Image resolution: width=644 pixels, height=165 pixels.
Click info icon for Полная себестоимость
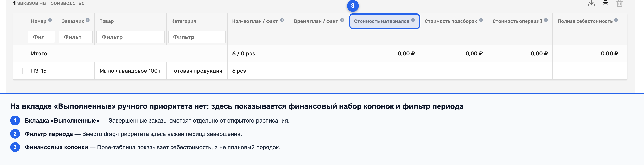(x=616, y=20)
